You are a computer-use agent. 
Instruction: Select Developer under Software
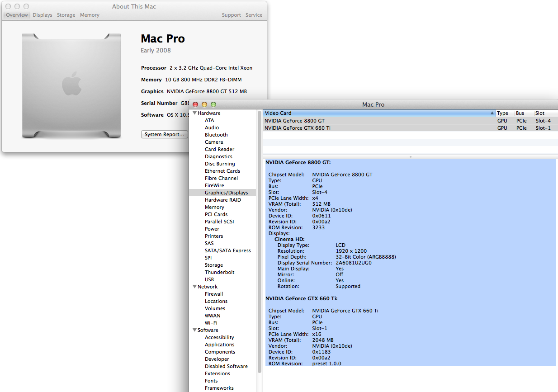pos(217,359)
